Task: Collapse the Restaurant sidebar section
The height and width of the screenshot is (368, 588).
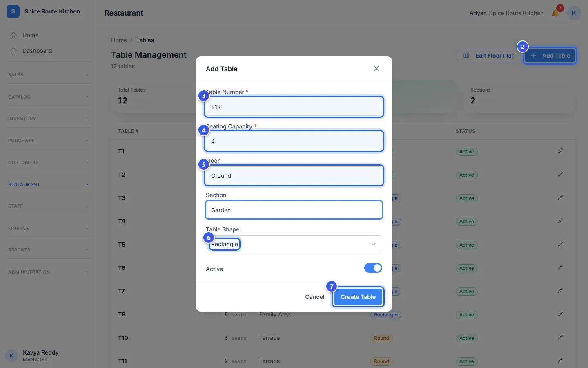Action: tap(49, 184)
